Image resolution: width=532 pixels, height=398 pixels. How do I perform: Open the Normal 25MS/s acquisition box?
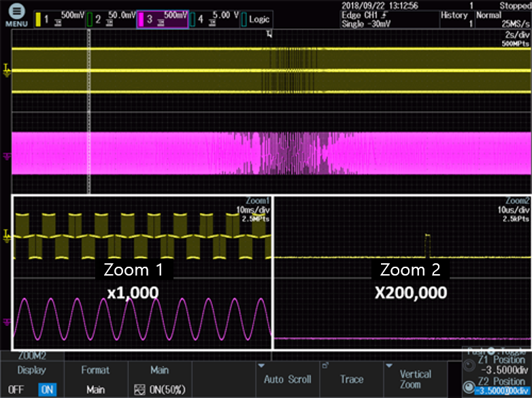click(503, 19)
